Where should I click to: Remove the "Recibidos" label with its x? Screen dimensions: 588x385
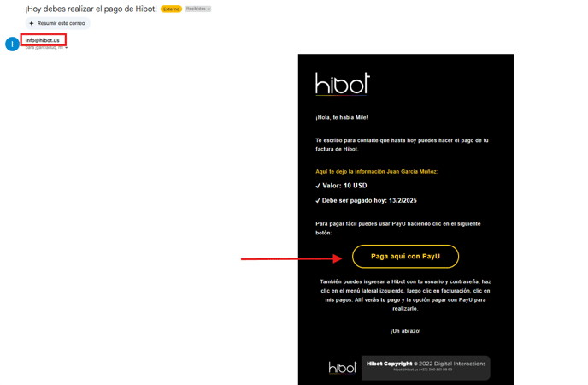[x=209, y=9]
